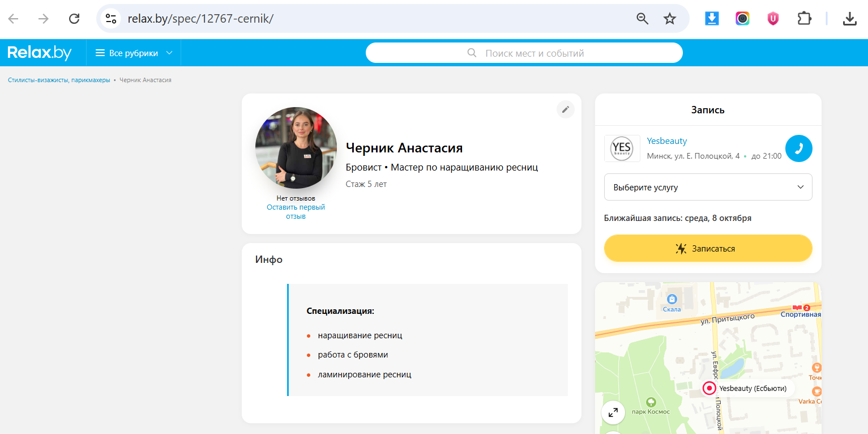
Task: Click the salon address ул. Е. Полоцкой, 4
Action: (x=694, y=156)
